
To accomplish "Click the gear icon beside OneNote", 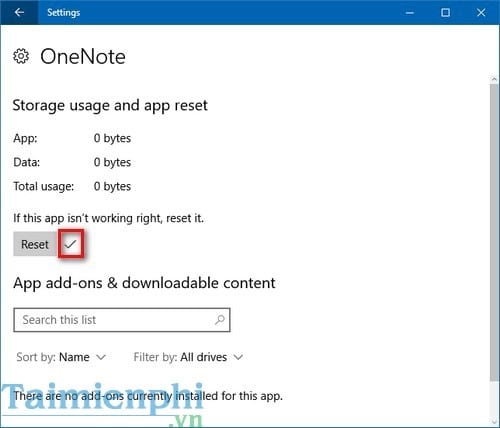I will pyautogui.click(x=21, y=56).
